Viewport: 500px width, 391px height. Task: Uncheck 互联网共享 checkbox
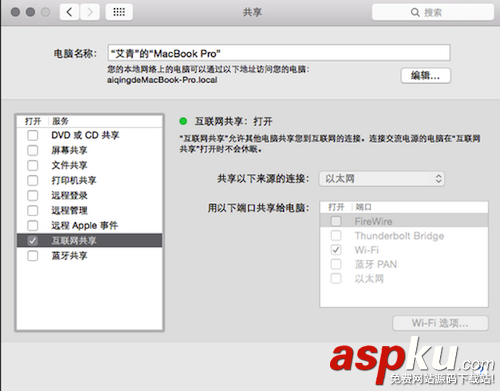33,240
